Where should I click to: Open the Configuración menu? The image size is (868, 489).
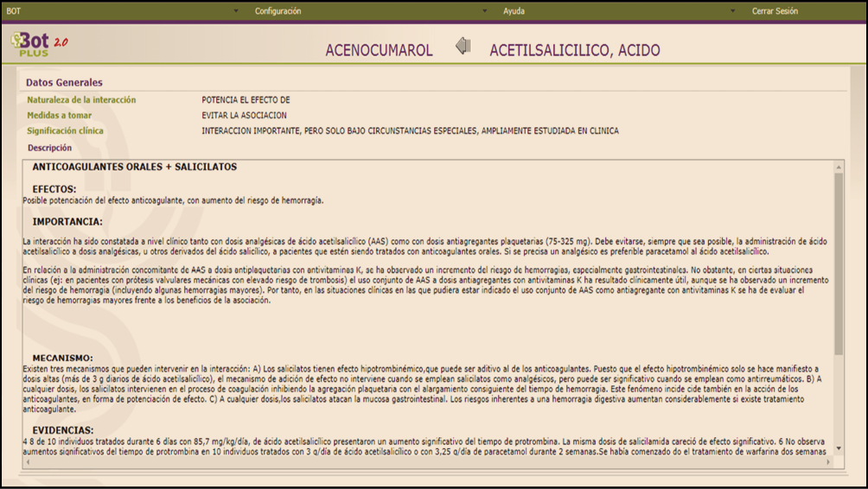(278, 12)
